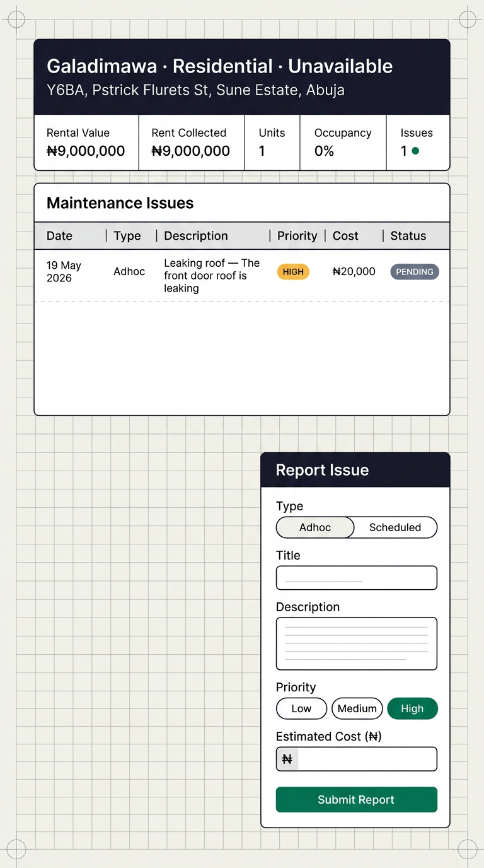Sort by the Priority column header
The image size is (484, 868).
pyautogui.click(x=297, y=236)
